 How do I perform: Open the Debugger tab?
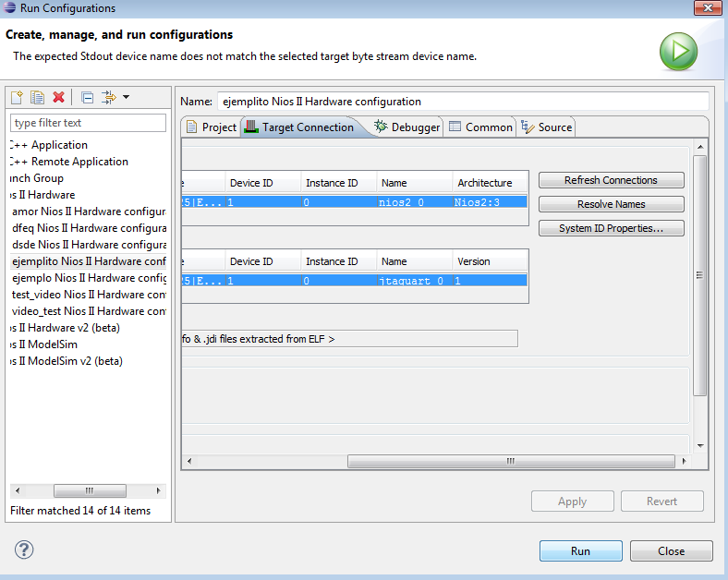(x=407, y=127)
